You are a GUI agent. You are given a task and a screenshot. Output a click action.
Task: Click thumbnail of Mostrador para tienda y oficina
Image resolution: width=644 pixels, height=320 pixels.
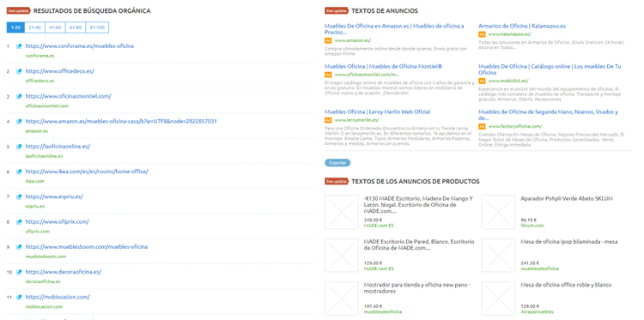[342, 299]
